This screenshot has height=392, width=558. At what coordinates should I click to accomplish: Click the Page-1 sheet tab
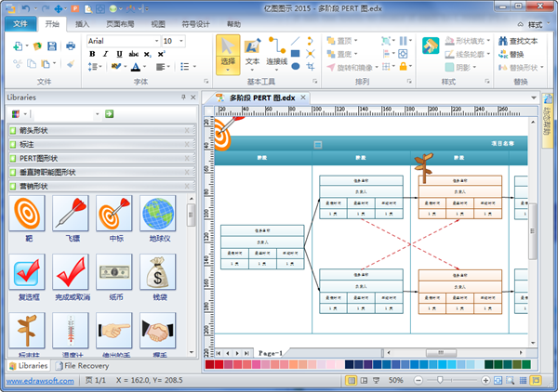271,354
